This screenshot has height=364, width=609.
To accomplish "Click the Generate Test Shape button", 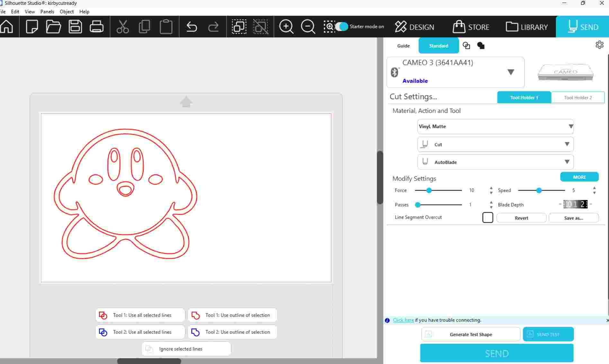I will [471, 334].
